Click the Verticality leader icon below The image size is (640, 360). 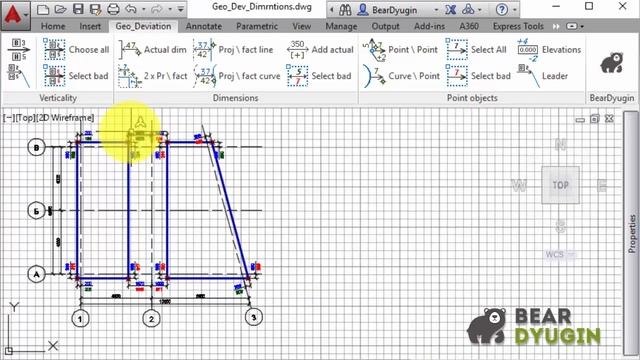(x=18, y=76)
